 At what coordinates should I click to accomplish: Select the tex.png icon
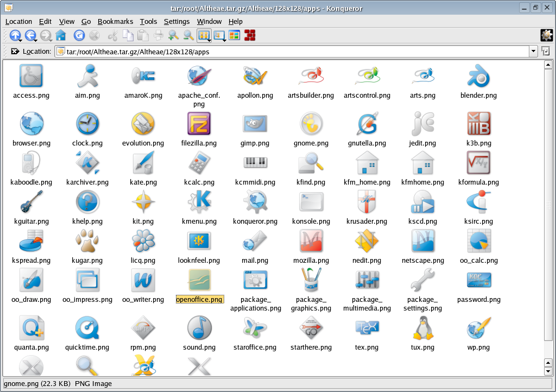(367, 328)
